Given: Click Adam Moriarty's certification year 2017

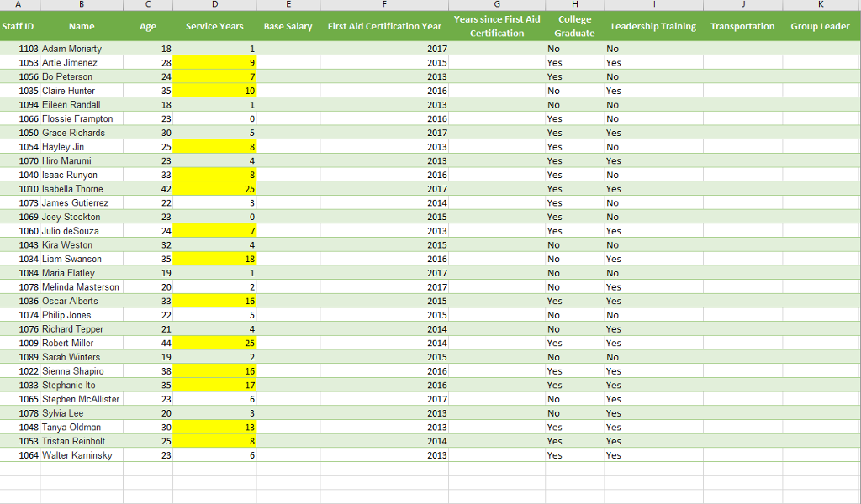Looking at the screenshot, I should 384,49.
